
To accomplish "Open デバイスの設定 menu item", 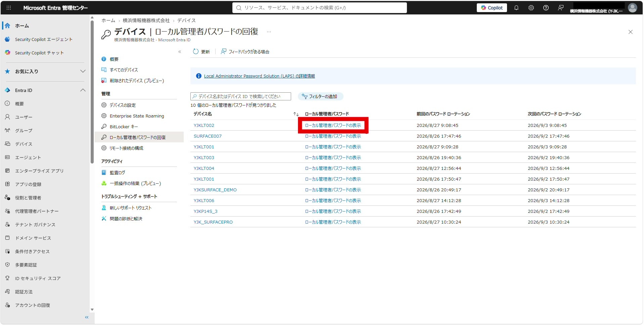I will click(123, 105).
